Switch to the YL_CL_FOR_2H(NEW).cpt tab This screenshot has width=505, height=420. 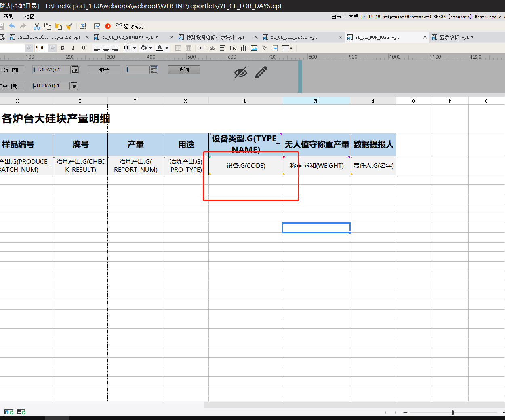pyautogui.click(x=129, y=37)
